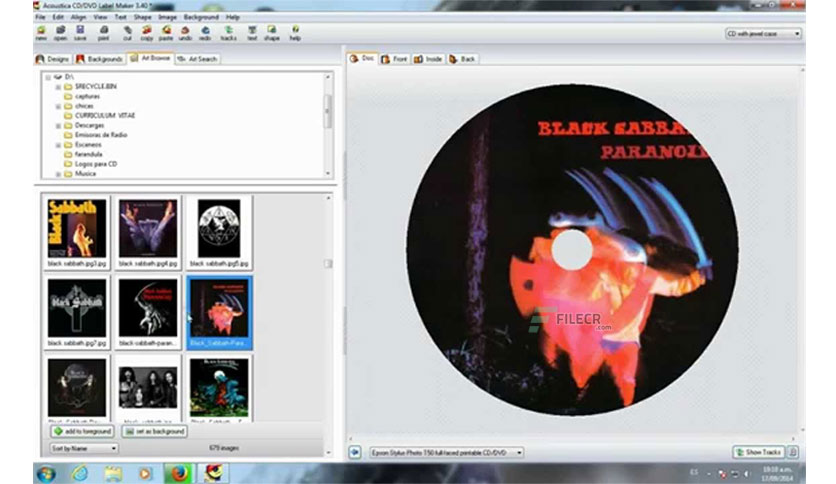Open the Background menu
The width and height of the screenshot is (836, 484).
pyautogui.click(x=201, y=17)
